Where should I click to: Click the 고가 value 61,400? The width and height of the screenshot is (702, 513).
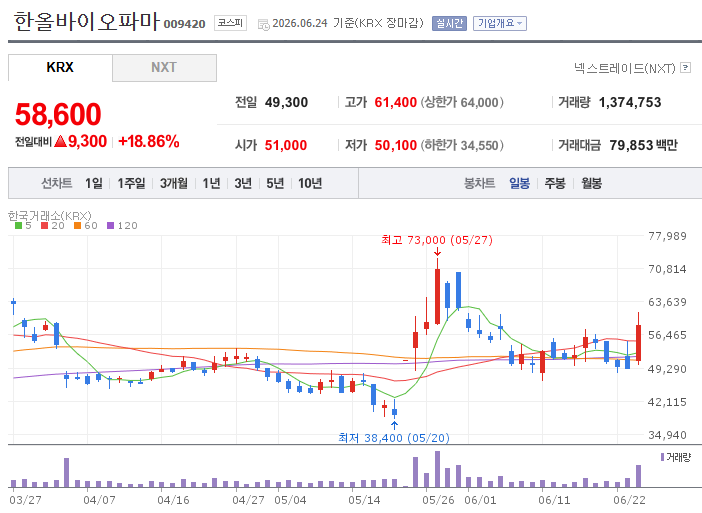point(396,103)
